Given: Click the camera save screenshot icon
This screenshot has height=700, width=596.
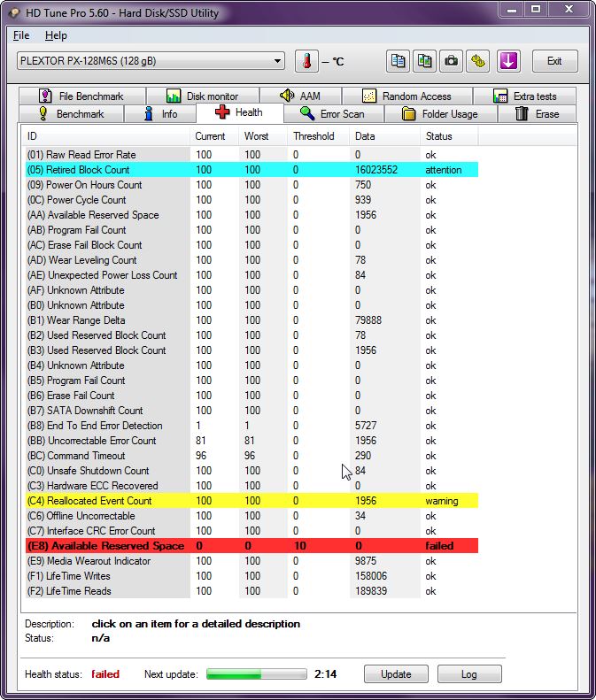Looking at the screenshot, I should pos(452,61).
